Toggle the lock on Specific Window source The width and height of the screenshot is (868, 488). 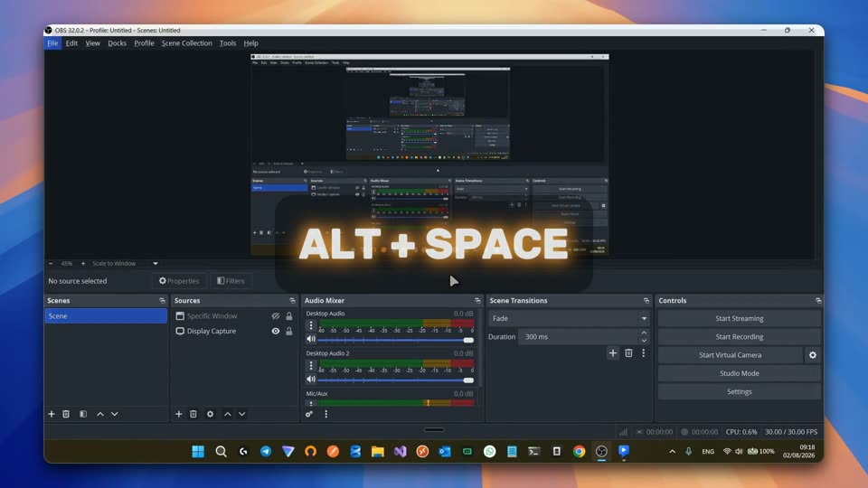(x=289, y=316)
